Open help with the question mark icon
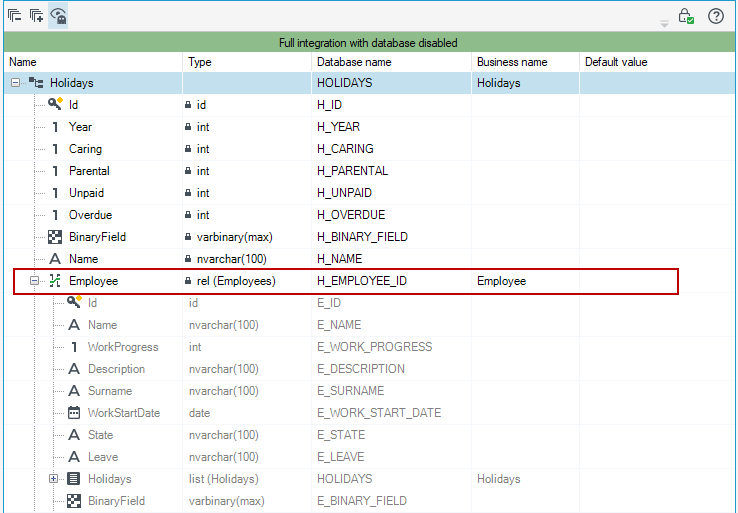 tap(716, 16)
